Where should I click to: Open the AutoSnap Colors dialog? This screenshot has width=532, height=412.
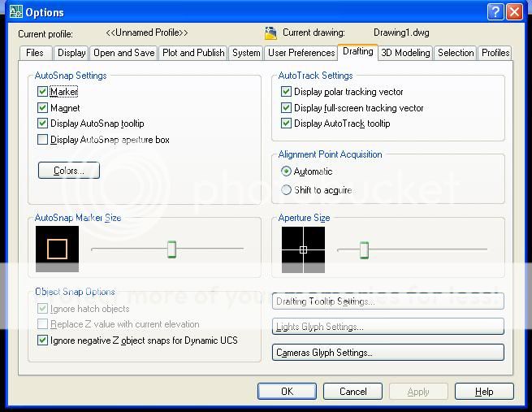click(x=69, y=171)
